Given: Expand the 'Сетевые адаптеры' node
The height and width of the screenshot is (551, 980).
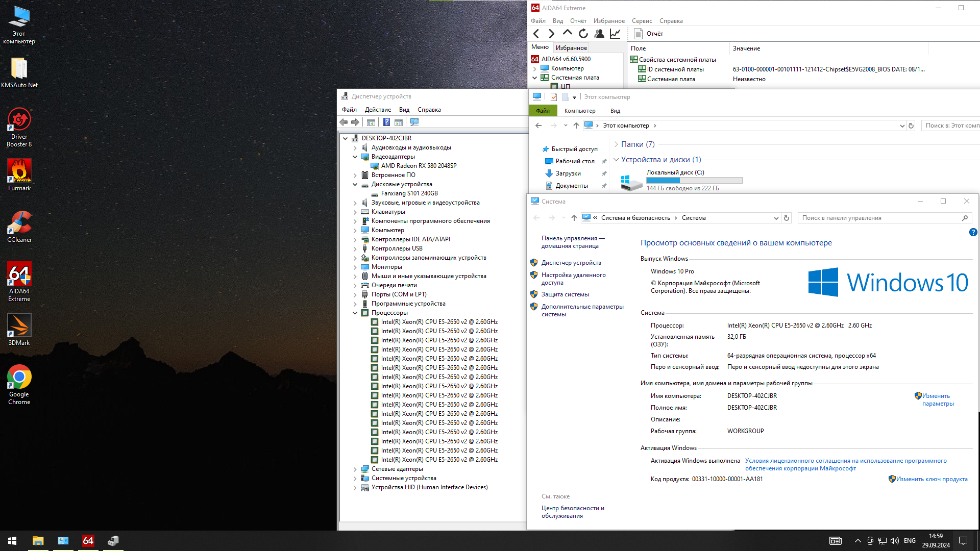Looking at the screenshot, I should click(x=355, y=469).
